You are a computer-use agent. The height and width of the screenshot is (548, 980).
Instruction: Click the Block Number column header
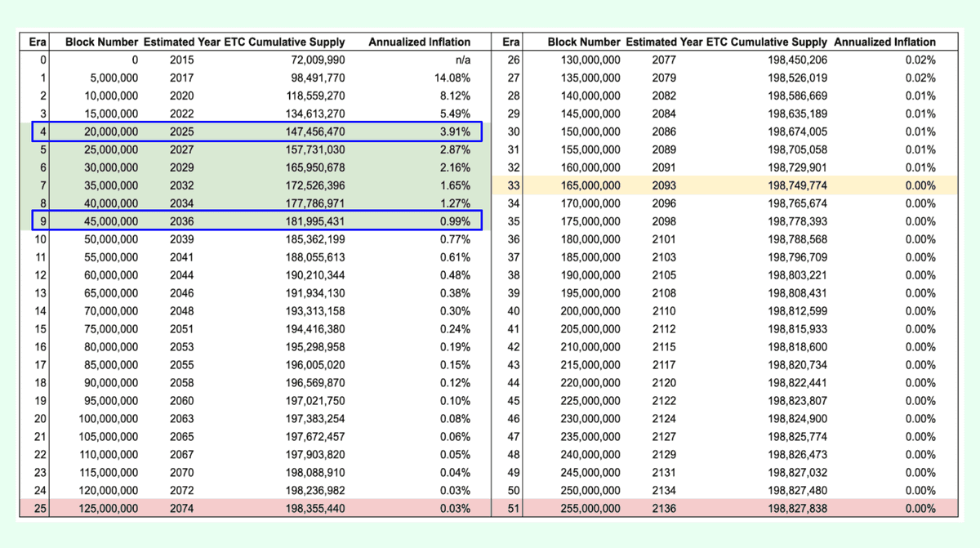[x=101, y=42]
